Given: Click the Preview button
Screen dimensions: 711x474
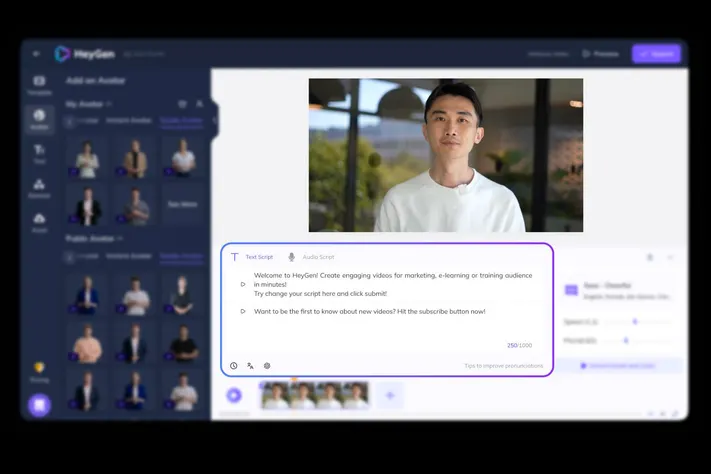Looking at the screenshot, I should click(x=601, y=53).
